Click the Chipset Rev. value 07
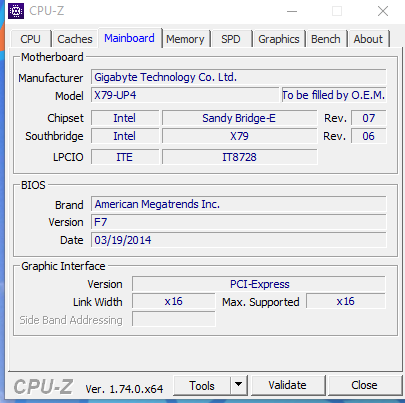Viewport: 405px width, 403px height. 369,118
